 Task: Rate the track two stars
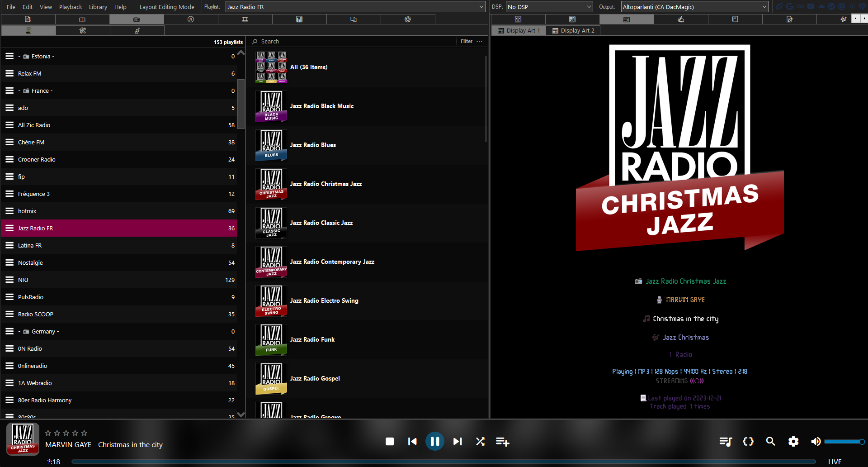[x=57, y=433]
